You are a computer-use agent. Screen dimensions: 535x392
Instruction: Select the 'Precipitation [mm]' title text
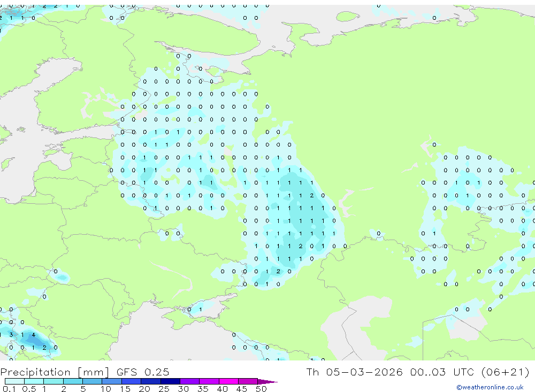[x=55, y=372]
